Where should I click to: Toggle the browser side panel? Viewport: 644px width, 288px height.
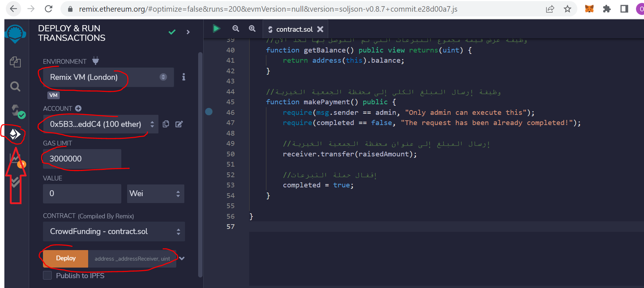[624, 9]
